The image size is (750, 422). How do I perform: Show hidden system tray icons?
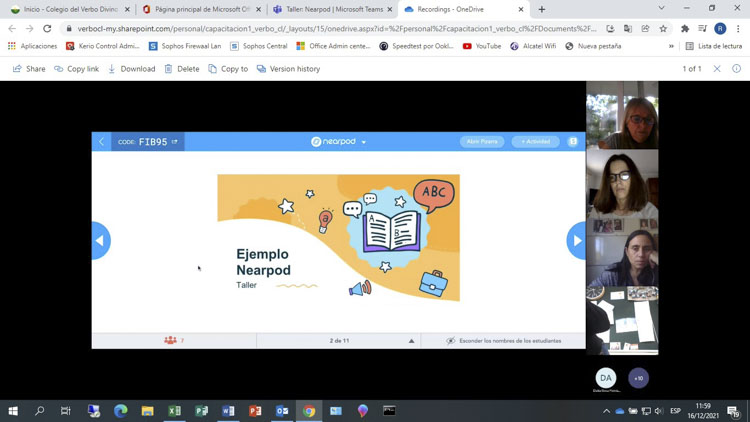point(607,411)
